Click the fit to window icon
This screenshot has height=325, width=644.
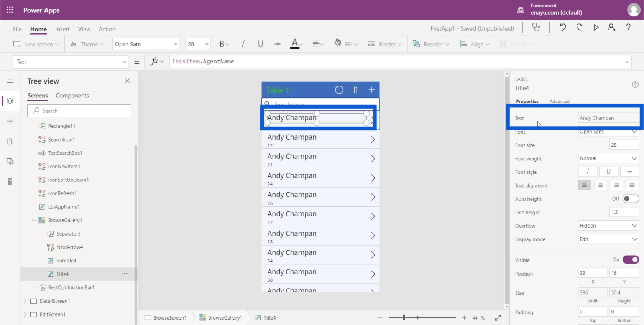[498, 318]
